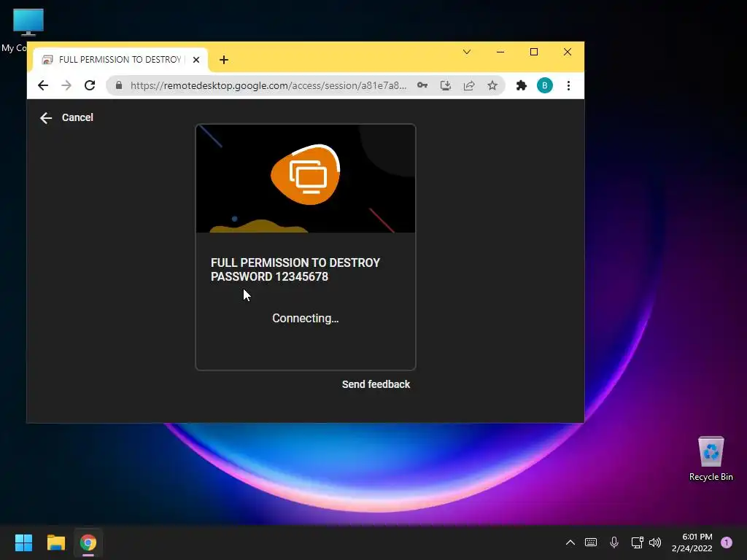Open Chrome's three-dot menu
The image size is (747, 560).
(568, 86)
